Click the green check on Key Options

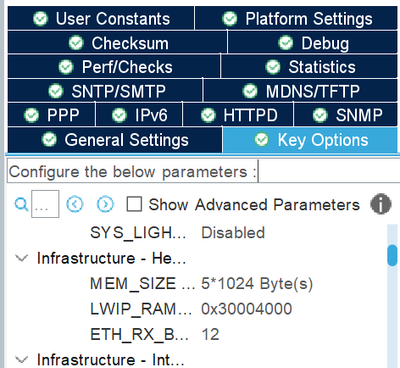point(262,139)
